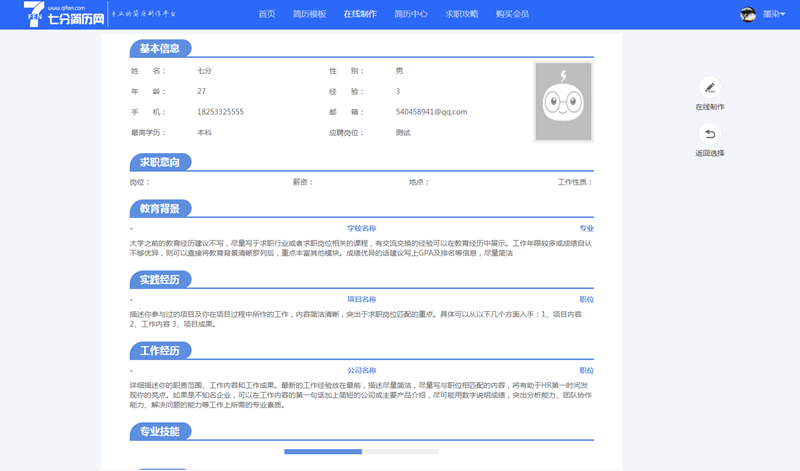Click the 专业技能 section header
This screenshot has height=471, width=800.
point(160,431)
